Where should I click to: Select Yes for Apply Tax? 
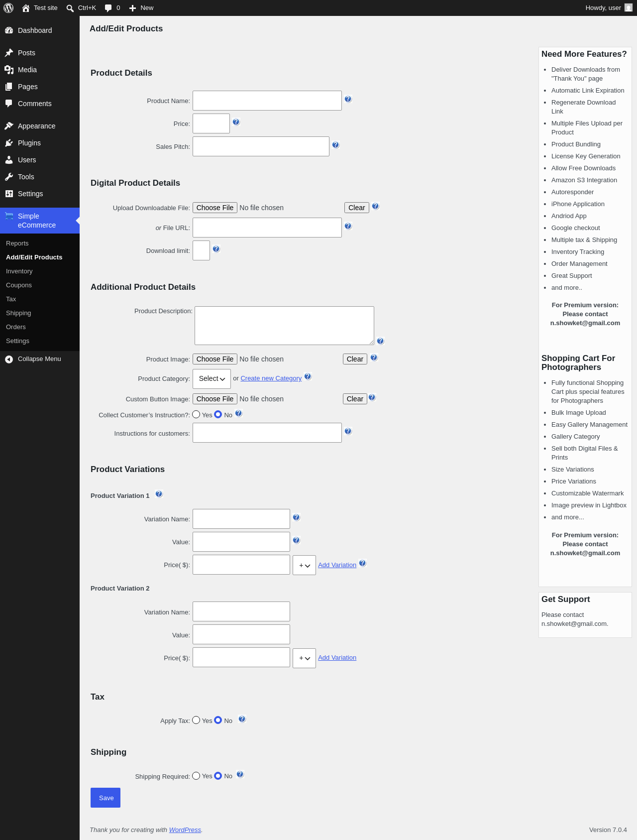tap(196, 720)
